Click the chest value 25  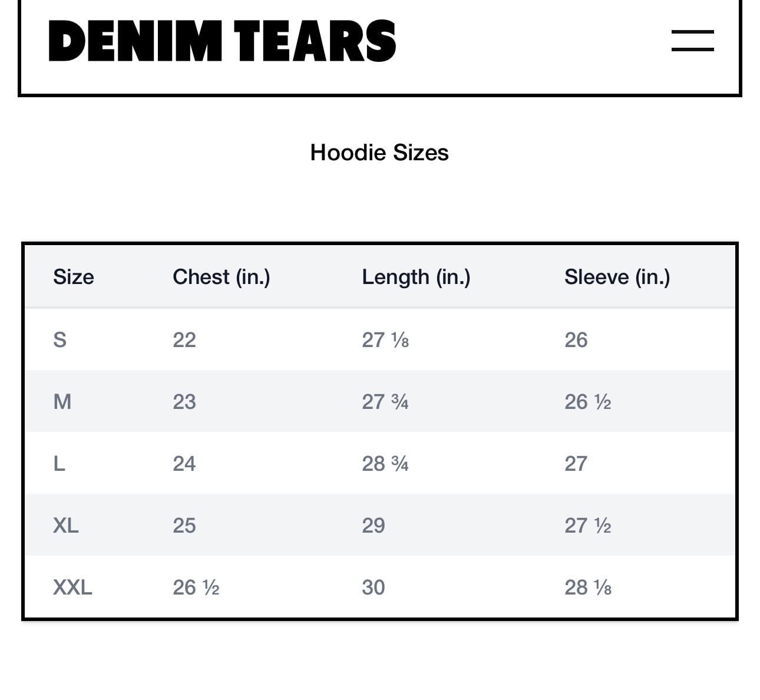point(184,526)
